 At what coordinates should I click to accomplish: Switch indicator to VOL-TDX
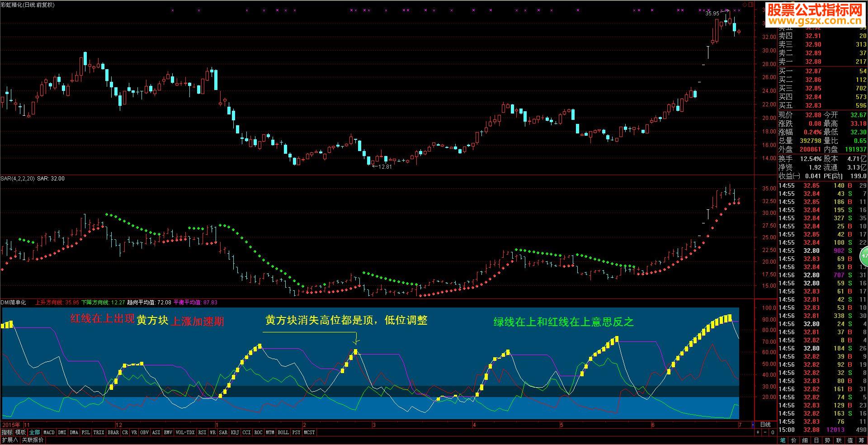click(185, 432)
